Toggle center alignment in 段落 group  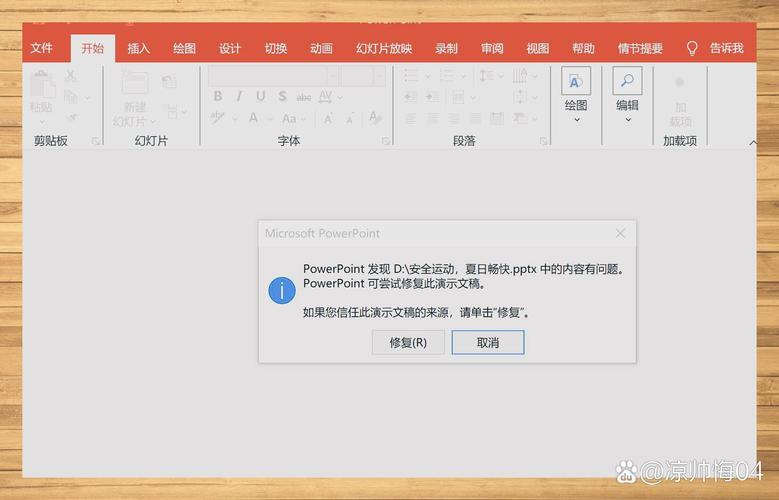[433, 119]
